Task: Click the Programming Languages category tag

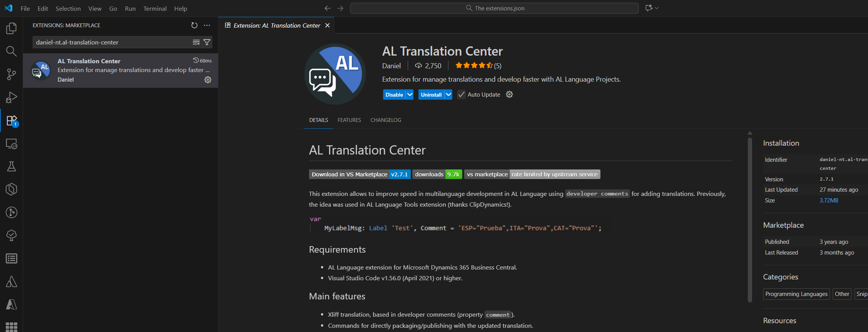Action: point(797,294)
